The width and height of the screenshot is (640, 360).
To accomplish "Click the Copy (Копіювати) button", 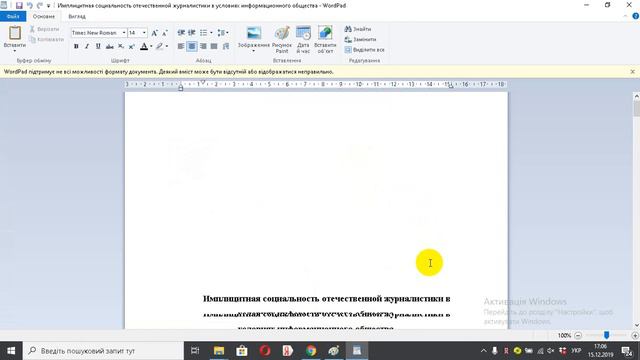I will pyautogui.click(x=47, y=40).
